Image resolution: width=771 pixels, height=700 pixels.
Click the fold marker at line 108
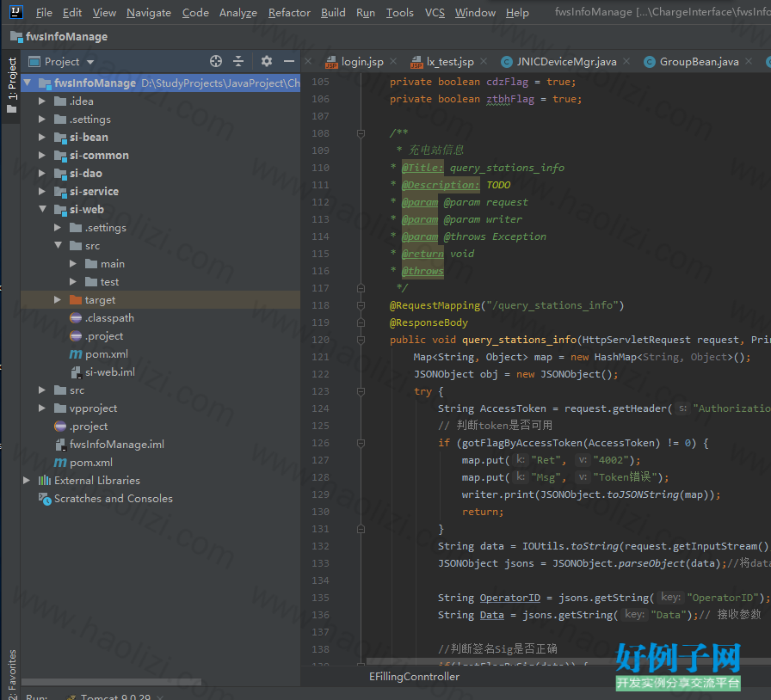(x=361, y=133)
